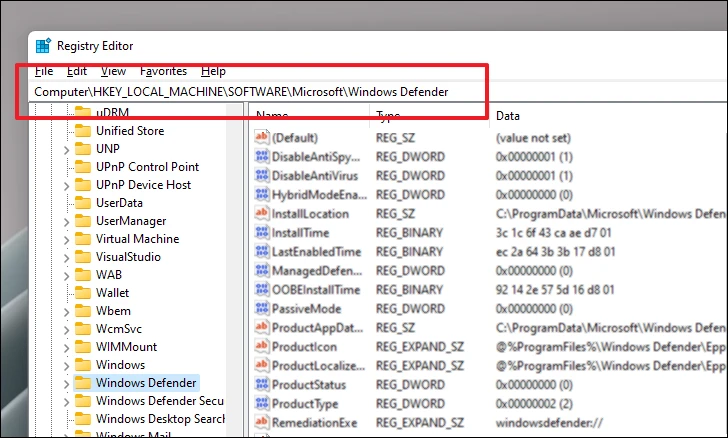The height and width of the screenshot is (438, 728).
Task: Click the tree pane vertical scrollbar
Action: (234, 269)
